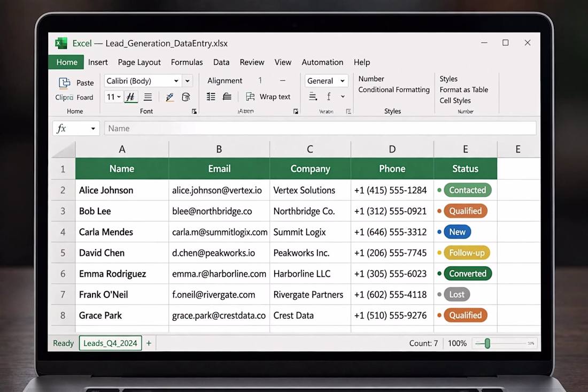Open the fx name box dropdown arrow
This screenshot has height=392, width=588.
(x=93, y=129)
